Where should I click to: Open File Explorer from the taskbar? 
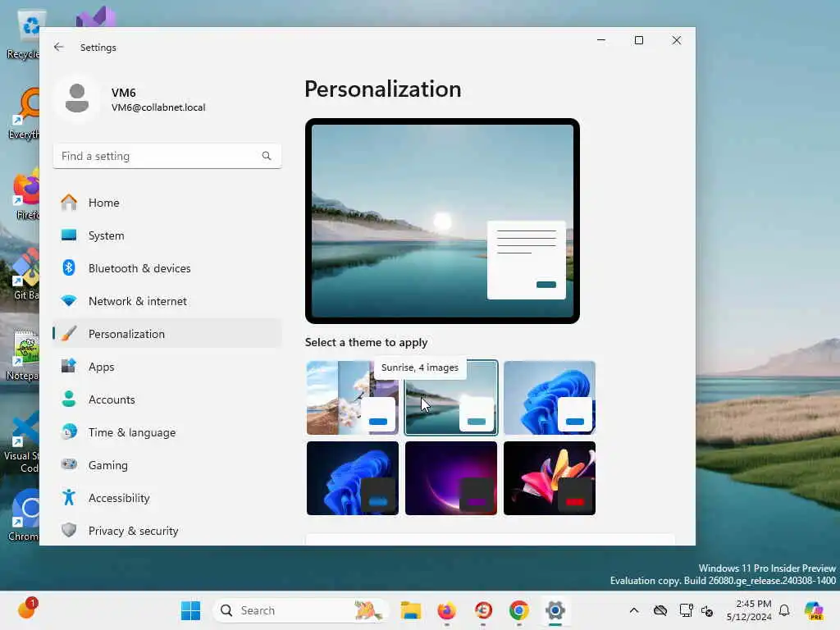coord(411,610)
